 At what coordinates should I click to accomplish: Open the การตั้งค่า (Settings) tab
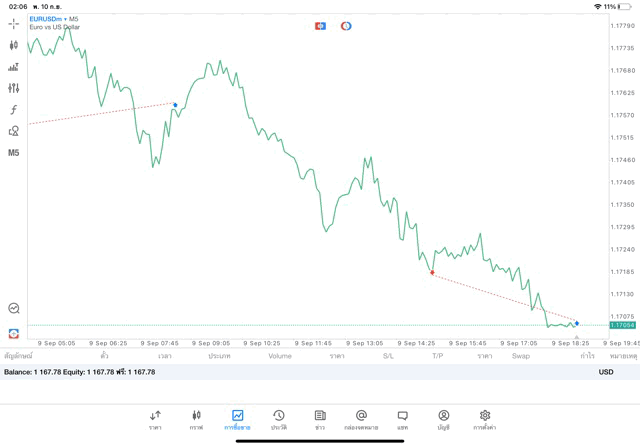tap(485, 420)
